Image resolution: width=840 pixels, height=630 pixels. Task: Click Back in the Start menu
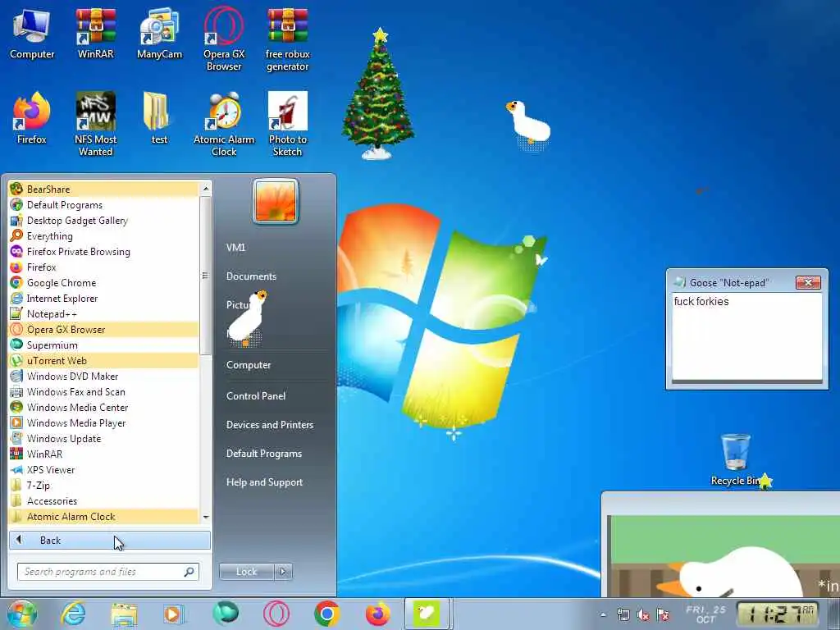click(109, 540)
